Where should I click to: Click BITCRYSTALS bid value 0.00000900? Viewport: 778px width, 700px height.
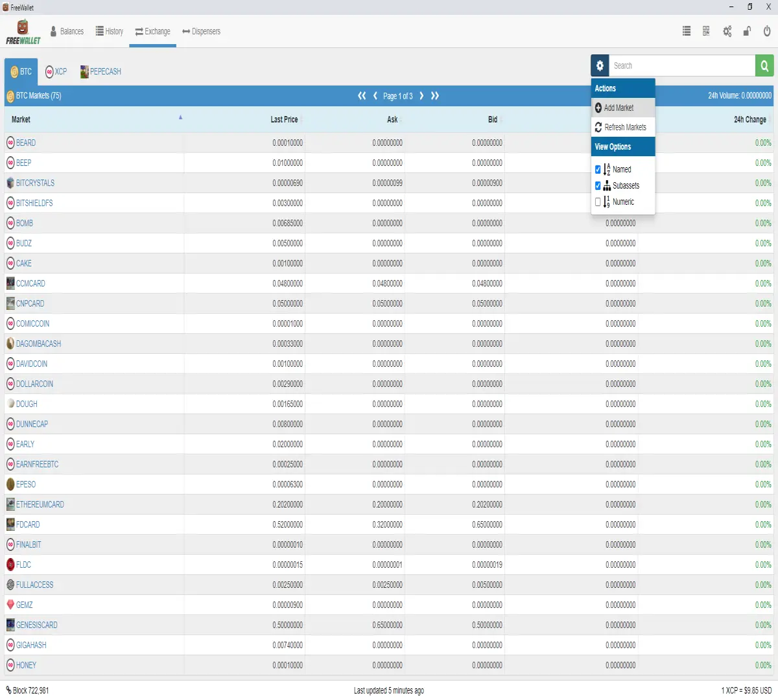point(487,183)
